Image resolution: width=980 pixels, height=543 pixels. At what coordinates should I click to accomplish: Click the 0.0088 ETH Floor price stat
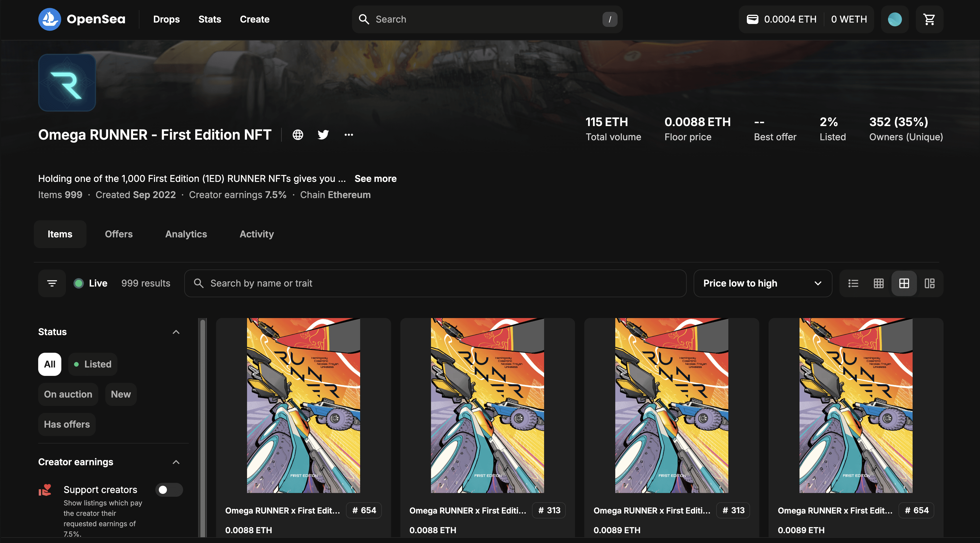click(697, 129)
